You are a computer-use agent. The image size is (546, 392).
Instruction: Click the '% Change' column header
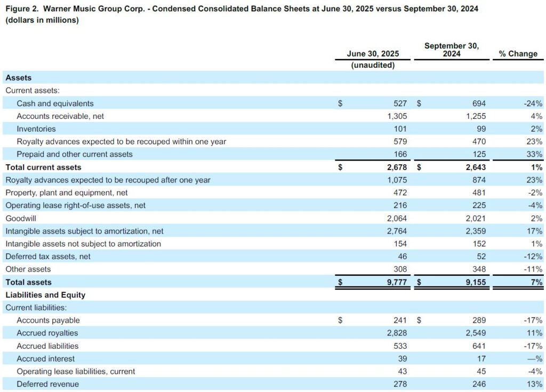pyautogui.click(x=518, y=54)
